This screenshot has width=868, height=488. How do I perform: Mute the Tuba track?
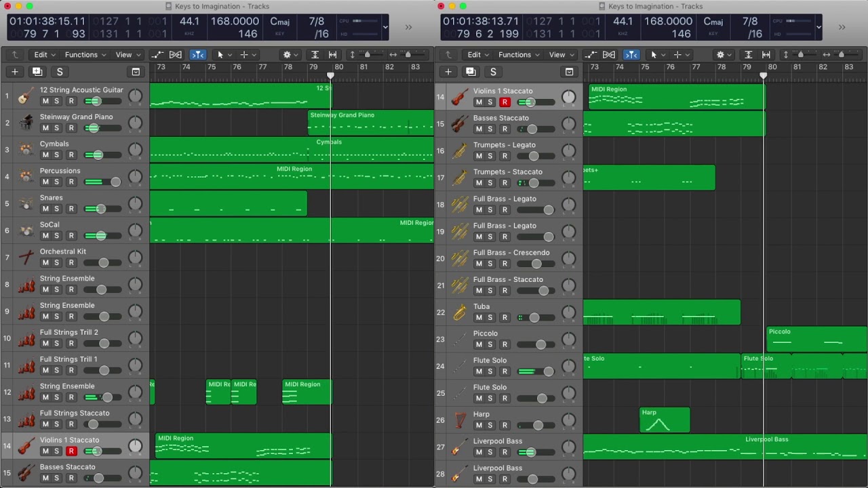click(479, 318)
